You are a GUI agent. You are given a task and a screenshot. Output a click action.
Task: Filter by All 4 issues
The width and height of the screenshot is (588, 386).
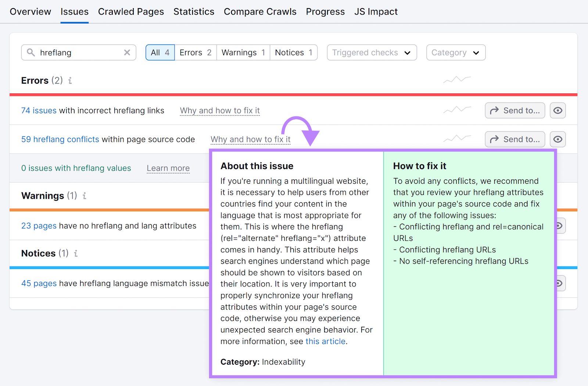click(160, 53)
